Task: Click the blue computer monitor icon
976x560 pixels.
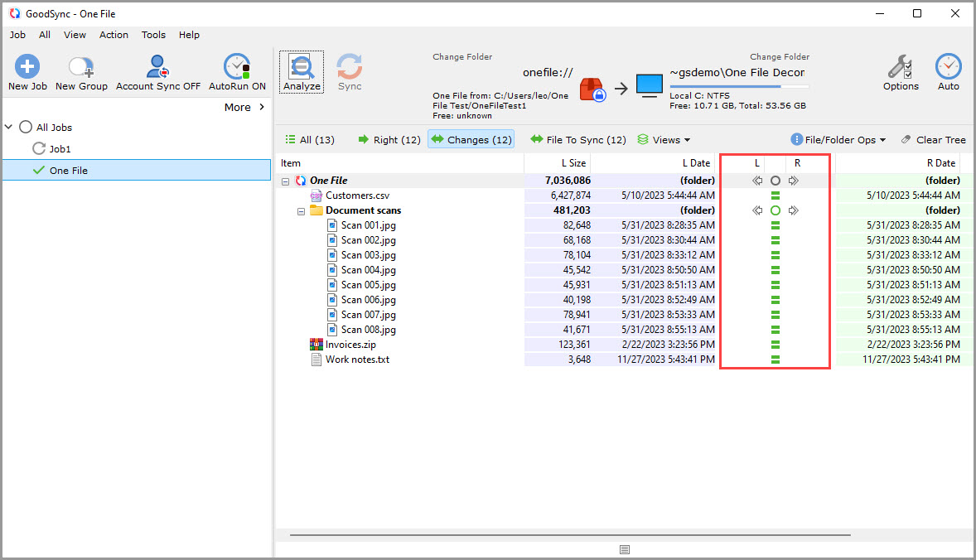Action: [650, 86]
